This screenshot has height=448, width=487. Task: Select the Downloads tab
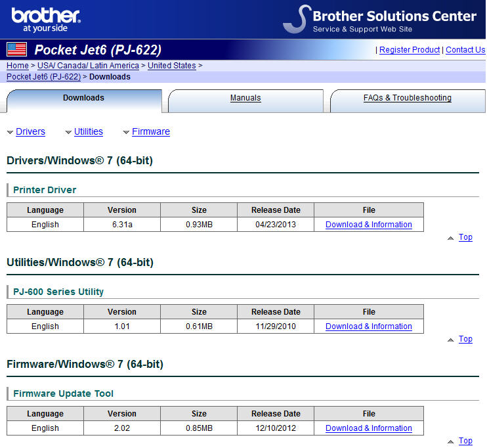click(83, 99)
